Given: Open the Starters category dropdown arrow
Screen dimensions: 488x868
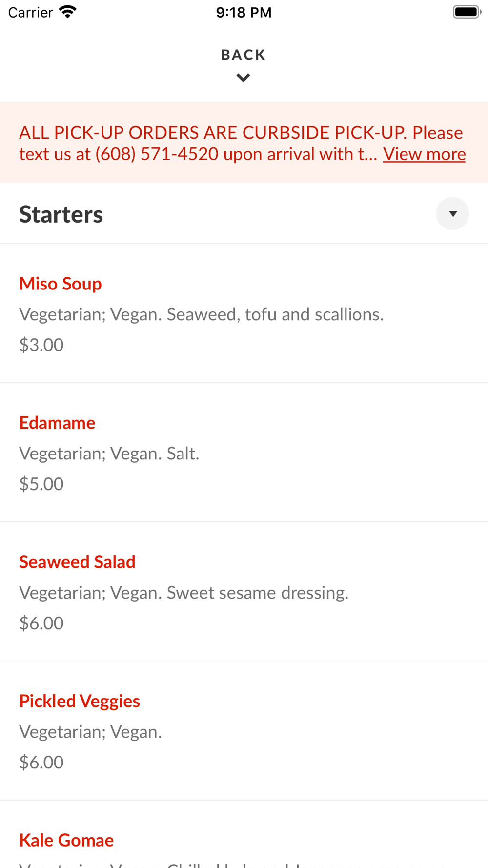Looking at the screenshot, I should click(x=452, y=214).
